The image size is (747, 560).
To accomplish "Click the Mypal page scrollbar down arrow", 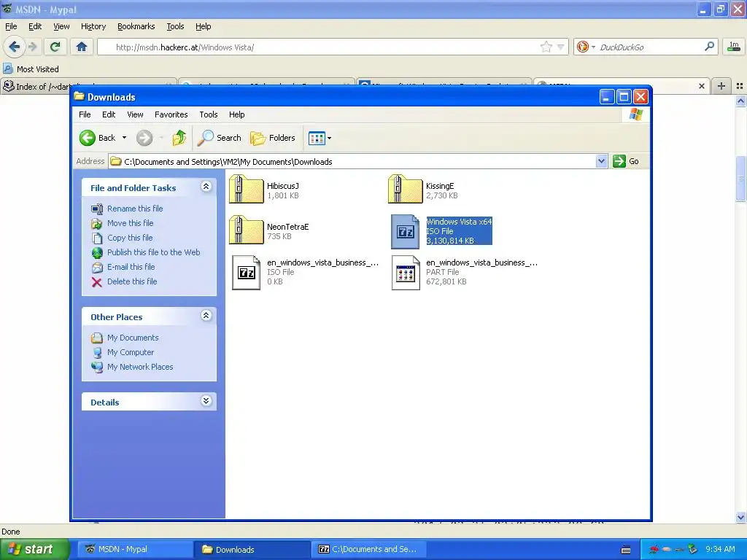I will point(741,517).
